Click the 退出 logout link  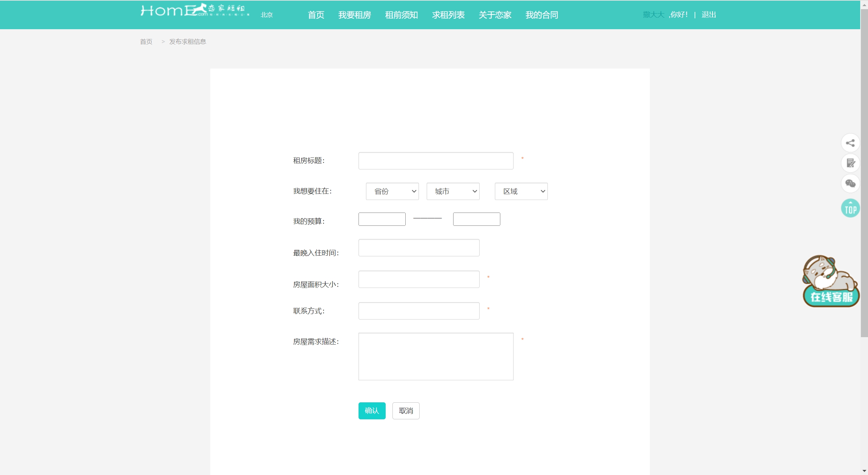click(709, 15)
